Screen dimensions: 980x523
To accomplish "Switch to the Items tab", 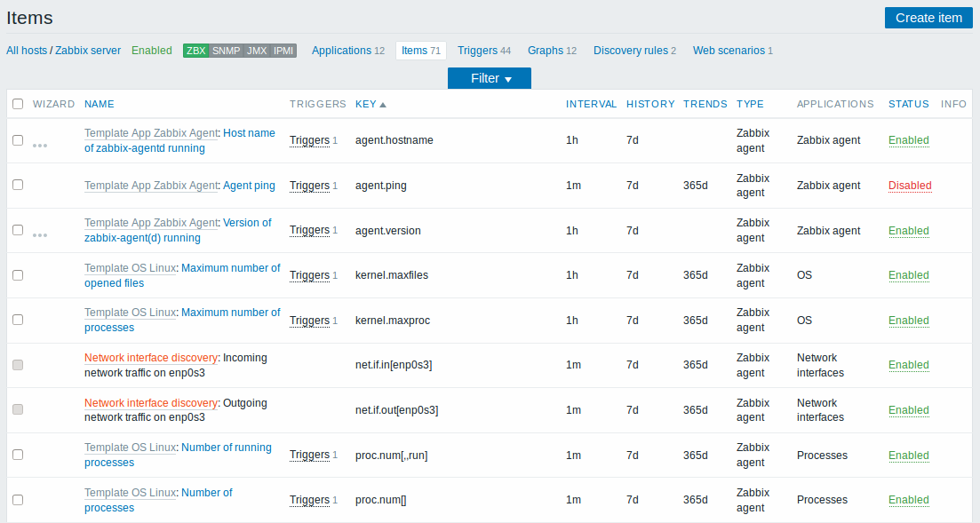I will coord(420,51).
